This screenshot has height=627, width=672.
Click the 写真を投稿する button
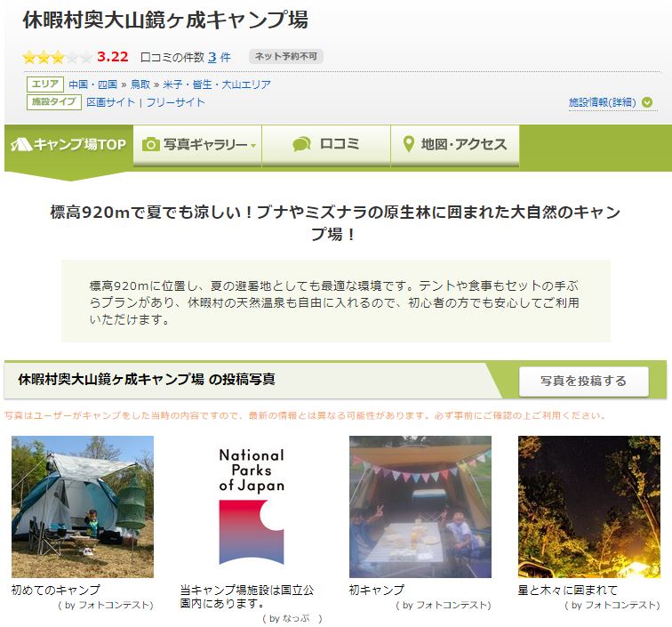pos(584,381)
